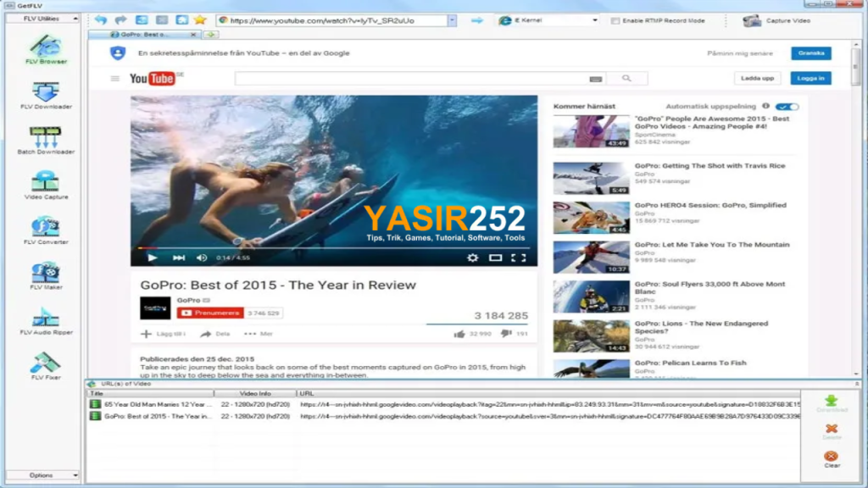
Task: Toggle Automatisk uppspelning autoplay switch
Action: pyautogui.click(x=787, y=106)
